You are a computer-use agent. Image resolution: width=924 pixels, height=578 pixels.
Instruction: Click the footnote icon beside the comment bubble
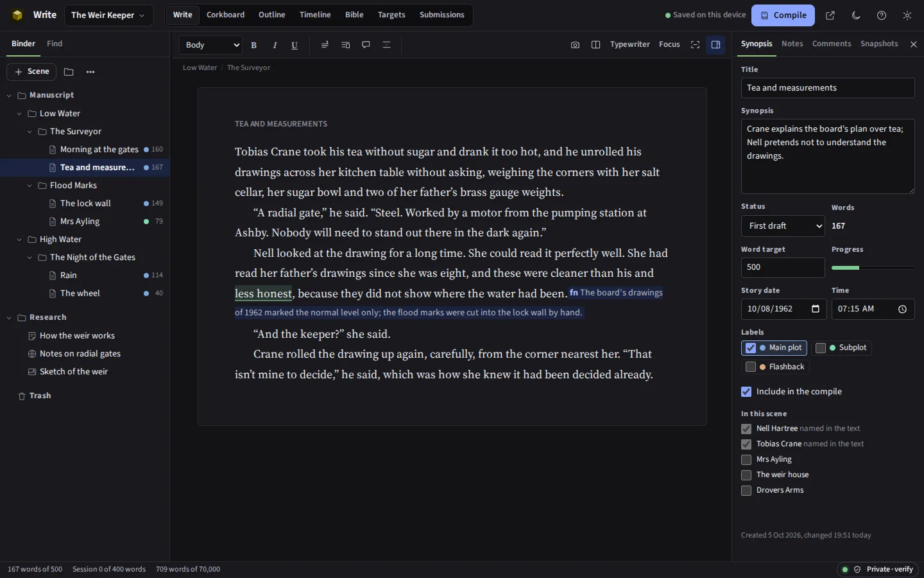[345, 45]
